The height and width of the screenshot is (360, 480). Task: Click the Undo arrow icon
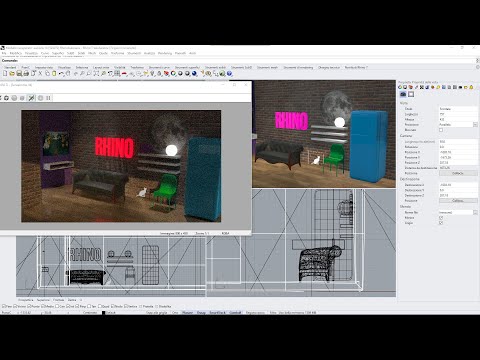pyautogui.click(x=61, y=73)
